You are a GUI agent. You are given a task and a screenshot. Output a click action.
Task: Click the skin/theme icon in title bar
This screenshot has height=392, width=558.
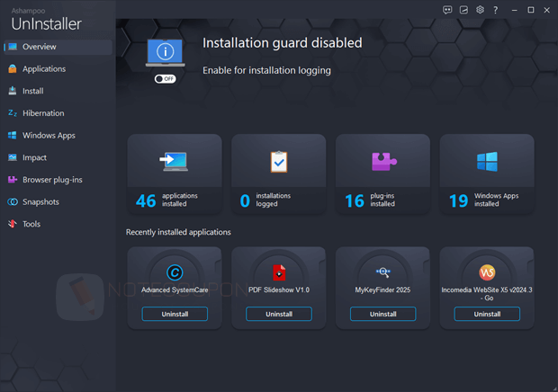coord(463,10)
